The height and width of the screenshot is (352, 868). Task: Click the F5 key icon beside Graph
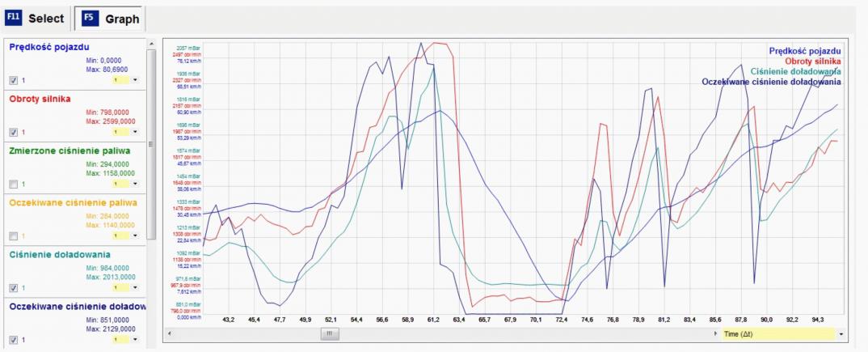click(91, 18)
